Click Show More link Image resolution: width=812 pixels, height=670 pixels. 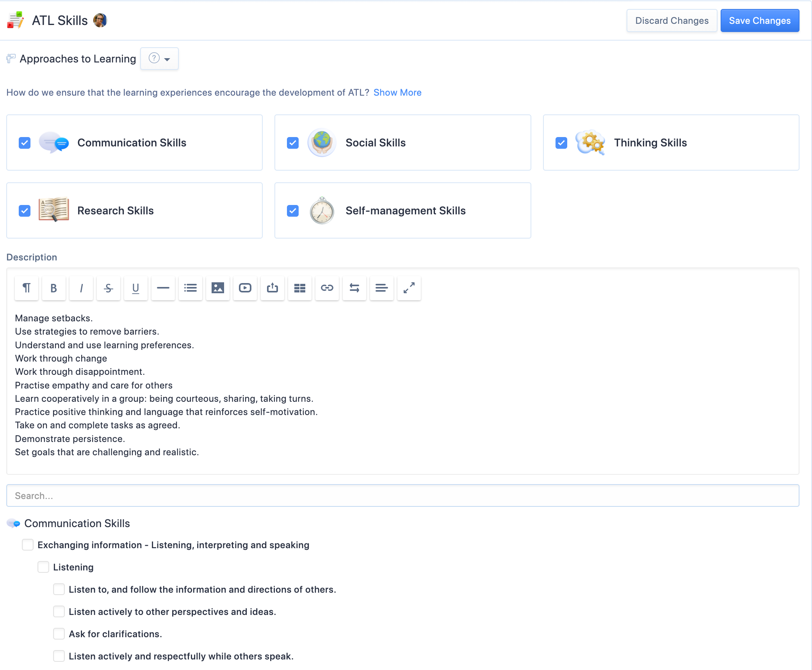pyautogui.click(x=397, y=93)
